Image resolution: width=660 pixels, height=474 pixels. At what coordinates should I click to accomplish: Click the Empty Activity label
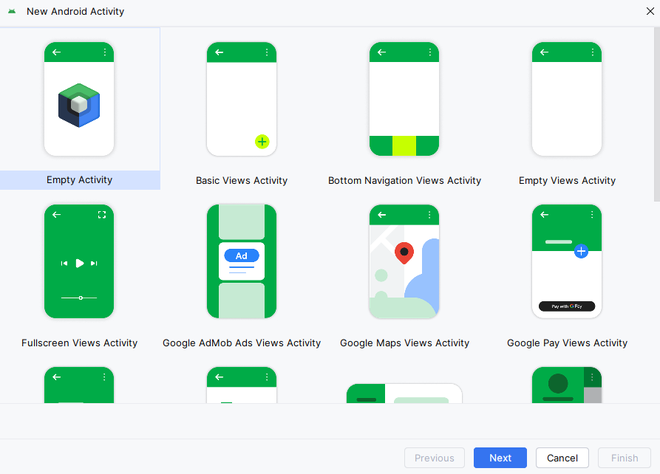pyautogui.click(x=79, y=180)
